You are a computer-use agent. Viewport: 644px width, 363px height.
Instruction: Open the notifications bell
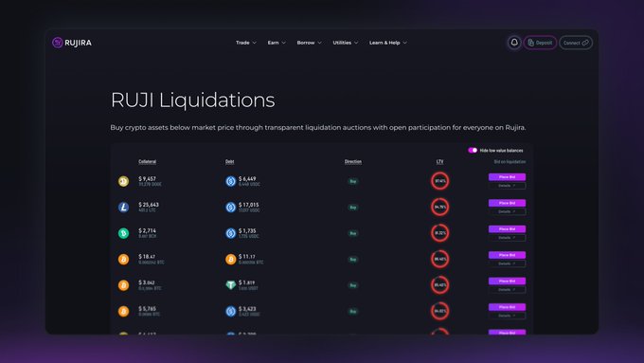(514, 43)
